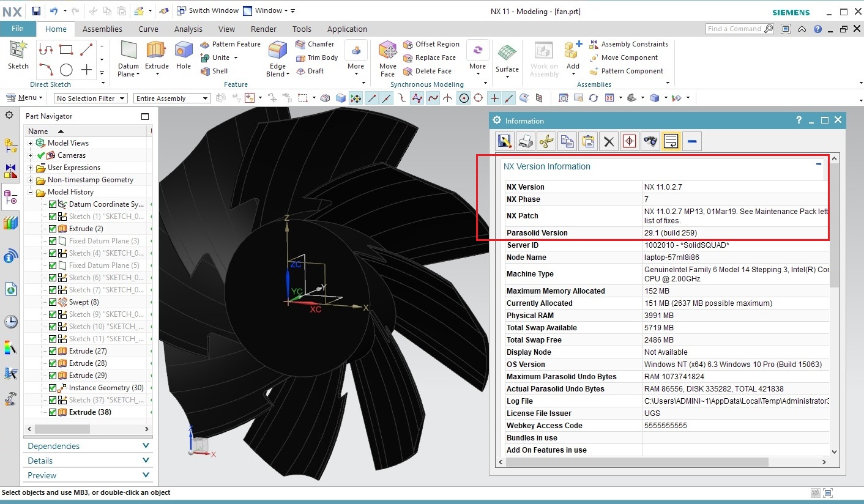Toggle the Extrude (27) feature checkbox
Image resolution: width=864 pixels, height=504 pixels.
[53, 351]
